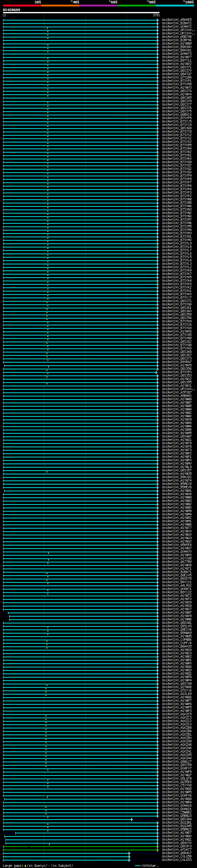
Task: Open hit UniRef100_A1YWU1
Action: click(x=177, y=439)
